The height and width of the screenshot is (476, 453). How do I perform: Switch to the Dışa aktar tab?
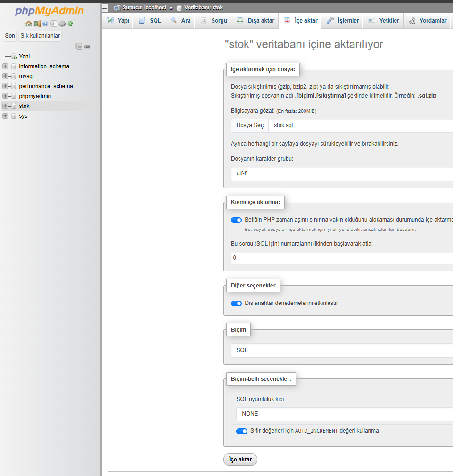click(255, 21)
